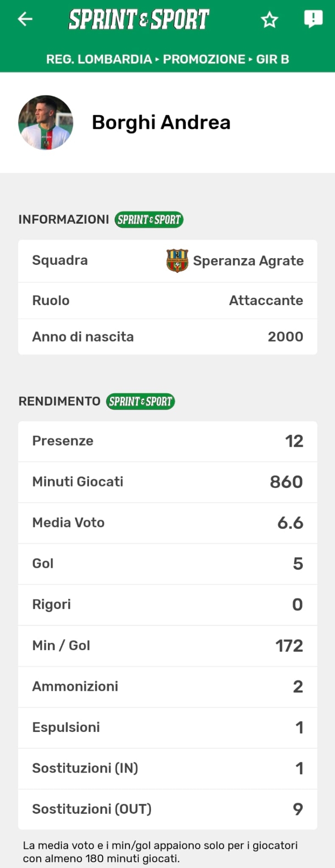Image resolution: width=335 pixels, height=868 pixels.
Task: Open Borghi Andrea's profile photo
Action: (x=46, y=123)
